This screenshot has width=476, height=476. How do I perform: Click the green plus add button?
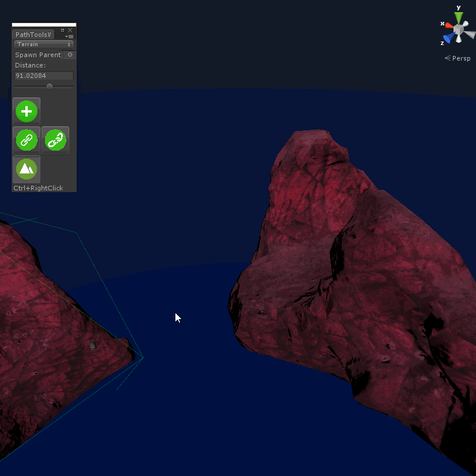[x=27, y=111]
